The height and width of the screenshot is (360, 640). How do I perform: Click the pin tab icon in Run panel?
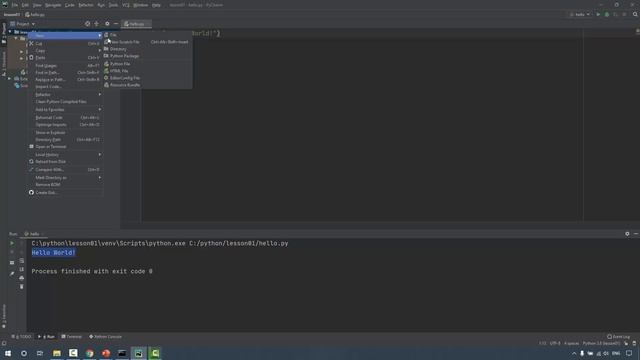pos(12,273)
